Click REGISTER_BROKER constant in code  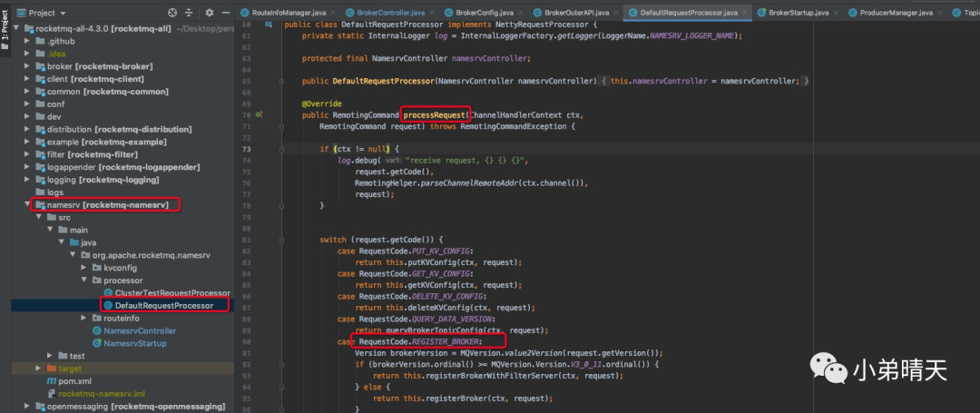[x=446, y=341]
